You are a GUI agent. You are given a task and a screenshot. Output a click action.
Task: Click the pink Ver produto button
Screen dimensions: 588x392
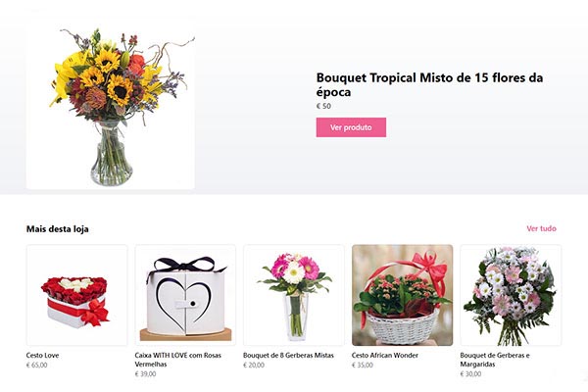(351, 127)
